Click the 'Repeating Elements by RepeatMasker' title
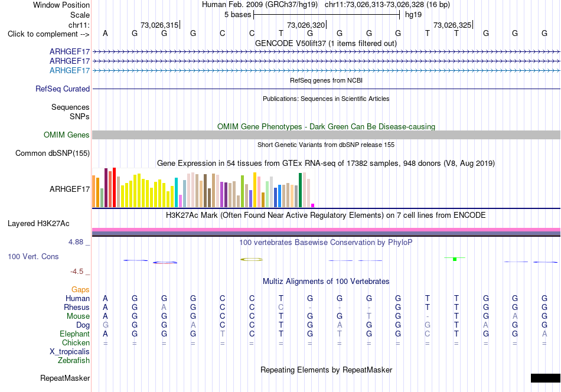Image resolution: width=561 pixels, height=392 pixels. 326,370
